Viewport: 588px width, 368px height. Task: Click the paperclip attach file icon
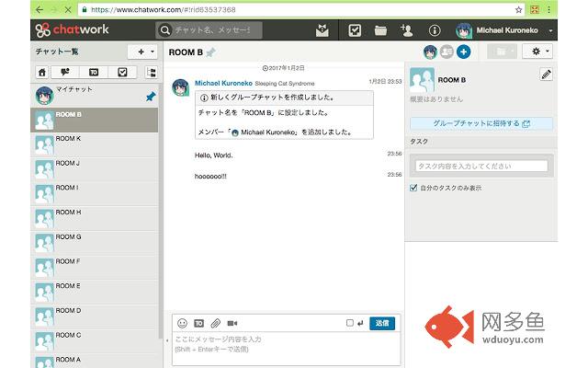point(215,323)
